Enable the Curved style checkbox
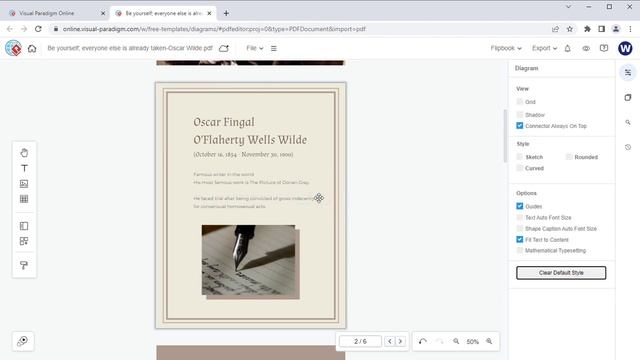Image resolution: width=640 pixels, height=360 pixels. pyautogui.click(x=520, y=168)
